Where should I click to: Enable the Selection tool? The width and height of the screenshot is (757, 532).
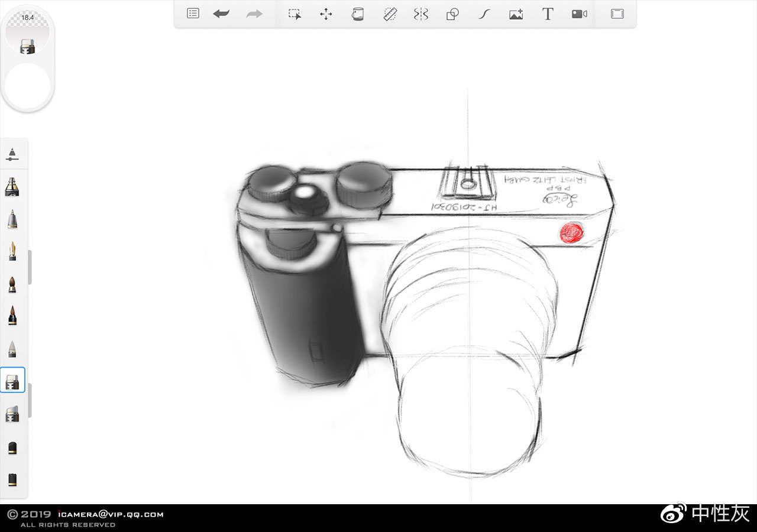tap(295, 14)
